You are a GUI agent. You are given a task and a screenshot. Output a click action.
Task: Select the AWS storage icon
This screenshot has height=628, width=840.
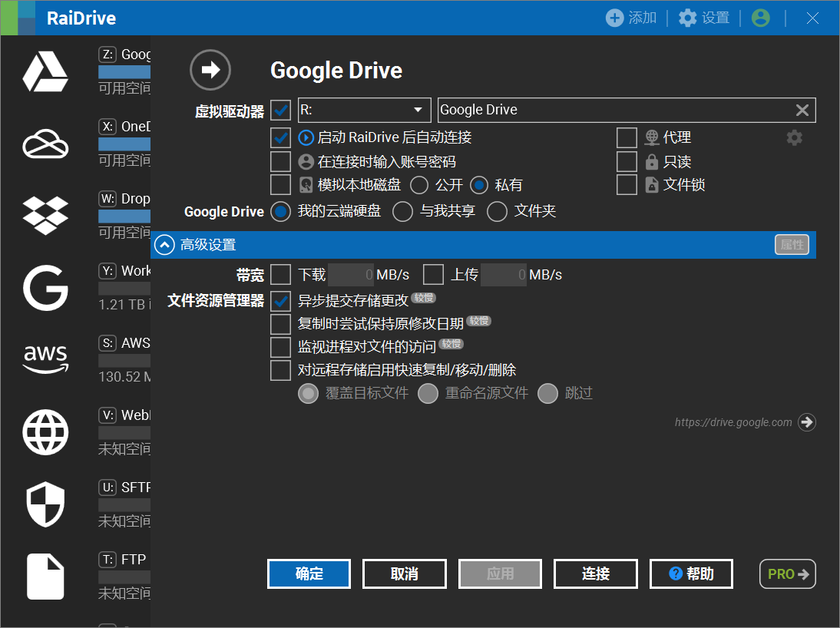point(45,359)
